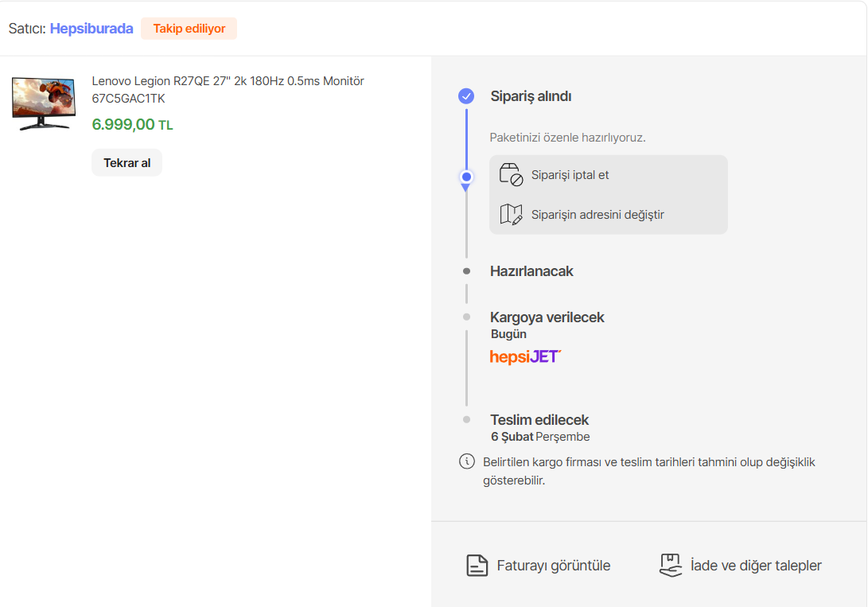Click the Sipariş alındı status heading
This screenshot has height=607, width=868.
[x=531, y=96]
